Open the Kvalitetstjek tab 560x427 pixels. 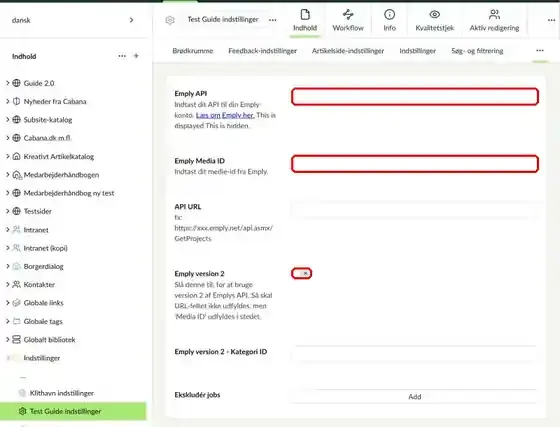tap(434, 20)
